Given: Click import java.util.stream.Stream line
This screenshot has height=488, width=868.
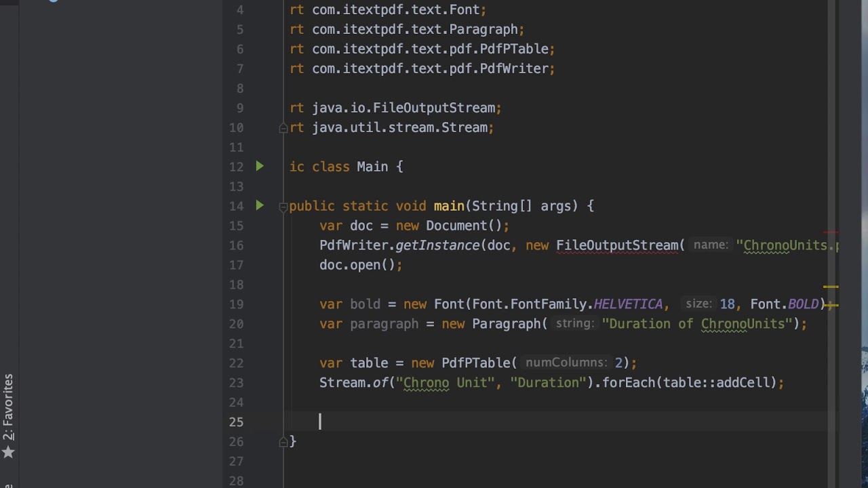Looking at the screenshot, I should pos(391,127).
